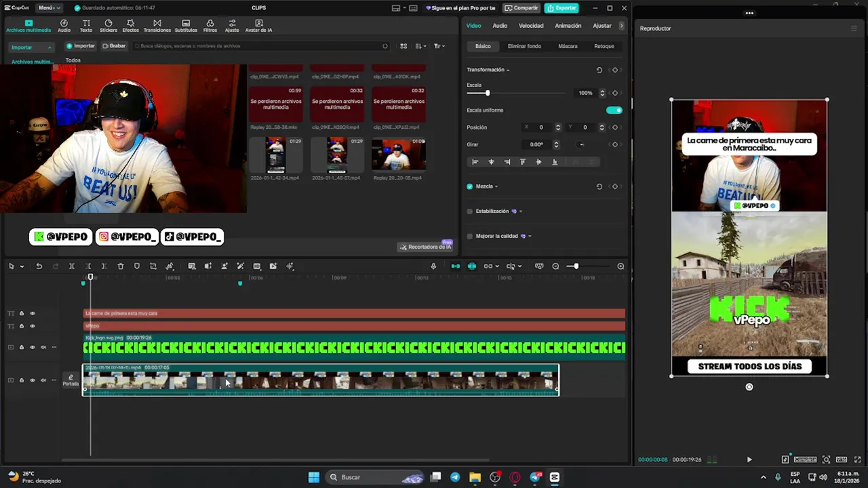The height and width of the screenshot is (488, 868).
Task: Adjust the Escala slider handle
Action: pos(487,93)
